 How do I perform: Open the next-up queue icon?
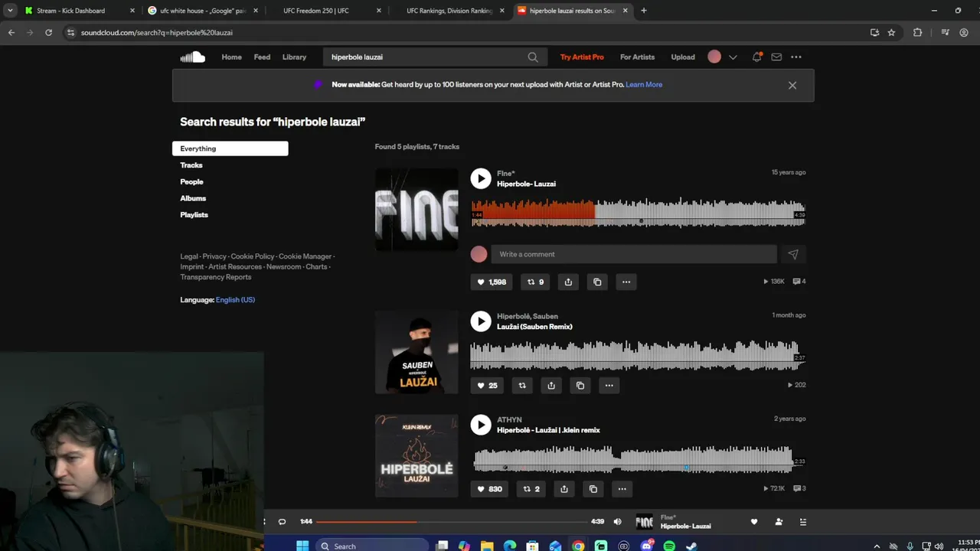click(803, 522)
